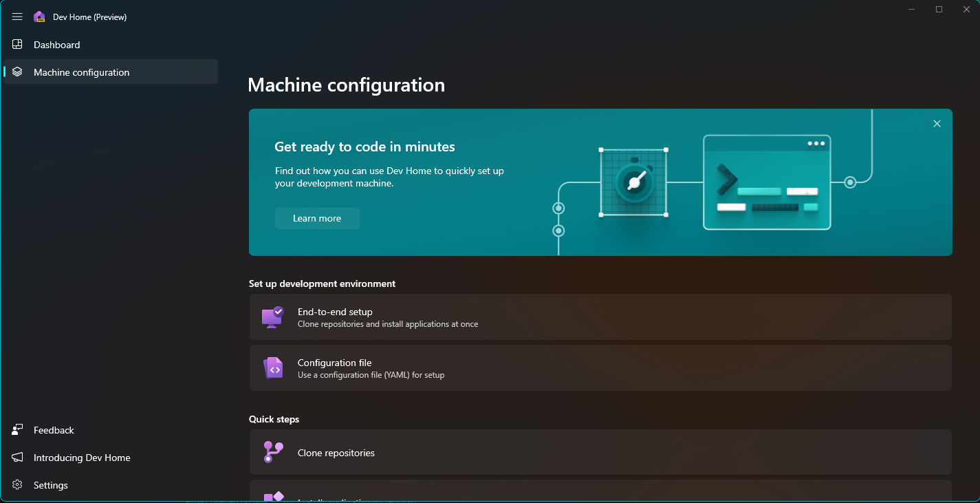Select the Dashboard grid icon in sidebar
980x503 pixels.
point(16,44)
